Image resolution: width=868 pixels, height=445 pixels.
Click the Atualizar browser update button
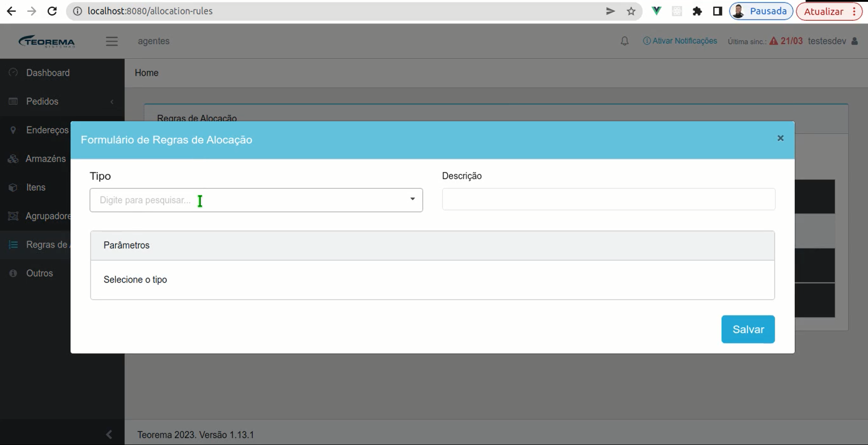tap(829, 11)
